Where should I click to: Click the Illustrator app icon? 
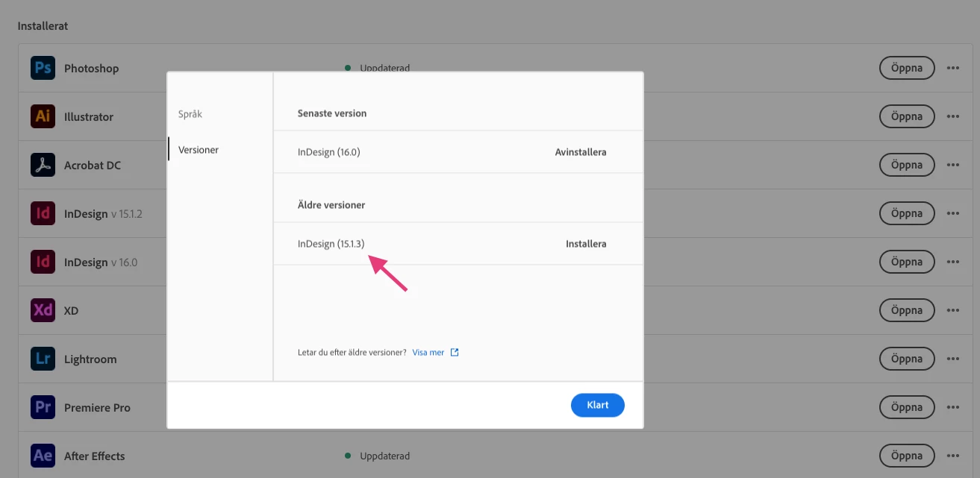pyautogui.click(x=43, y=116)
